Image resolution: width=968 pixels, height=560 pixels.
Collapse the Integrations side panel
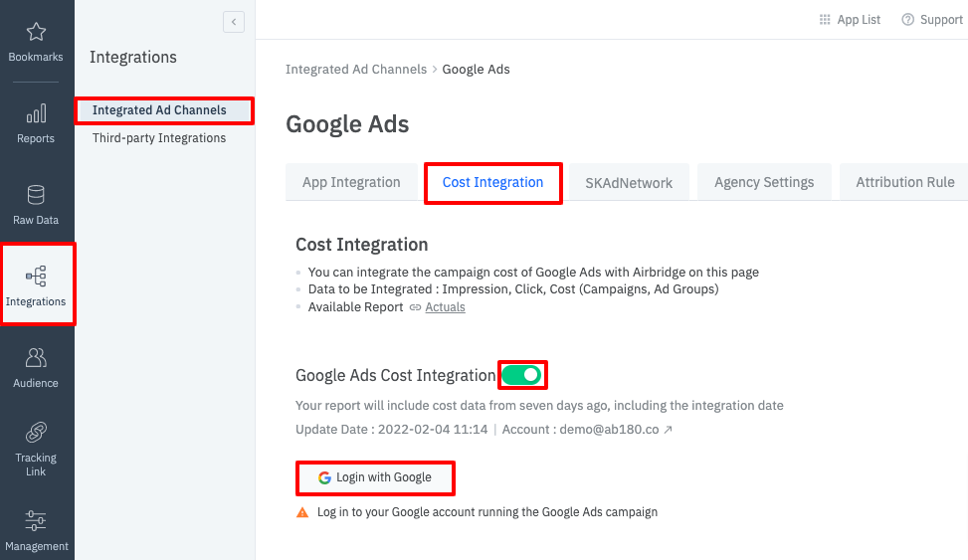point(234,22)
